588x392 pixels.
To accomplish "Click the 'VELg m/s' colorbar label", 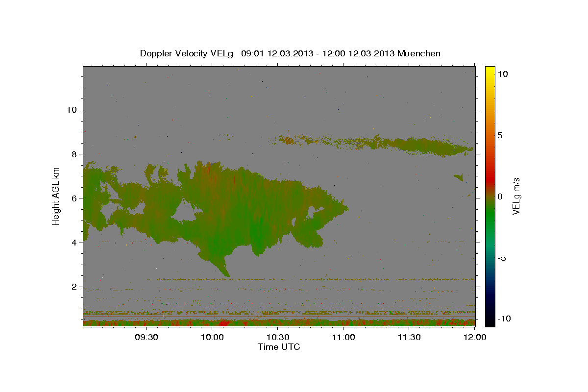I will tap(516, 196).
